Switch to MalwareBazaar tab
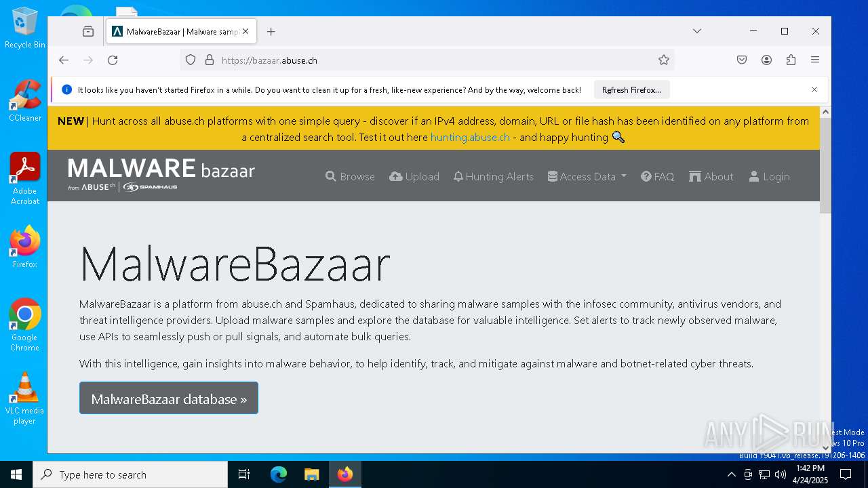 (180, 31)
